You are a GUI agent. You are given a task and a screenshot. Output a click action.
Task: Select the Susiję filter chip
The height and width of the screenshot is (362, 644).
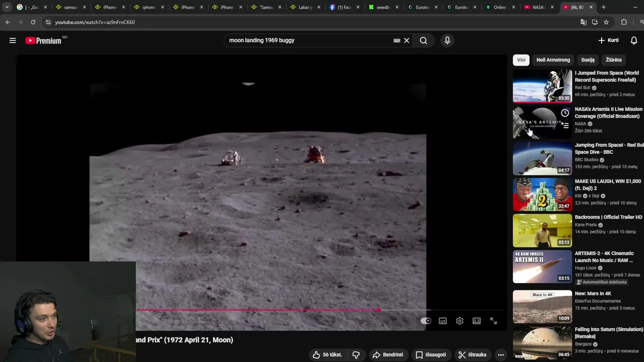[x=588, y=60]
